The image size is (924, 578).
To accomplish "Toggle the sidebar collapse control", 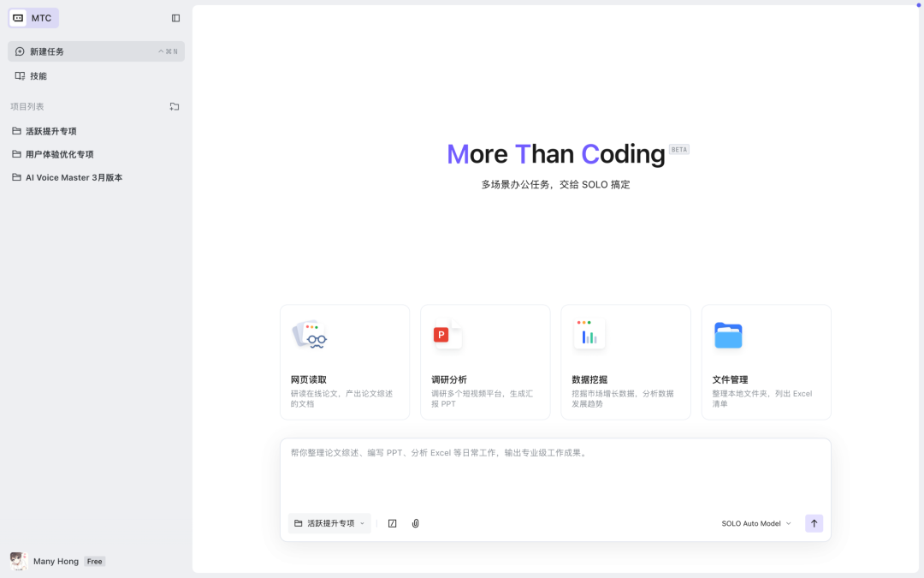I will coord(175,17).
